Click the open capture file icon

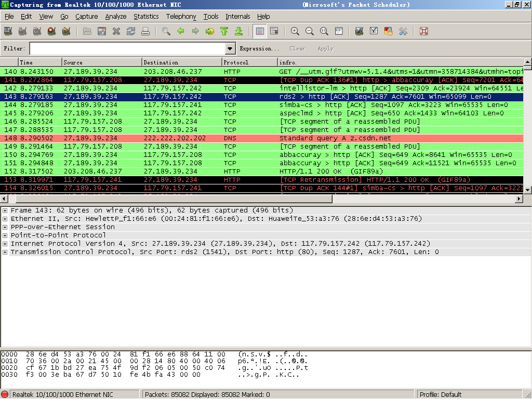click(87, 32)
